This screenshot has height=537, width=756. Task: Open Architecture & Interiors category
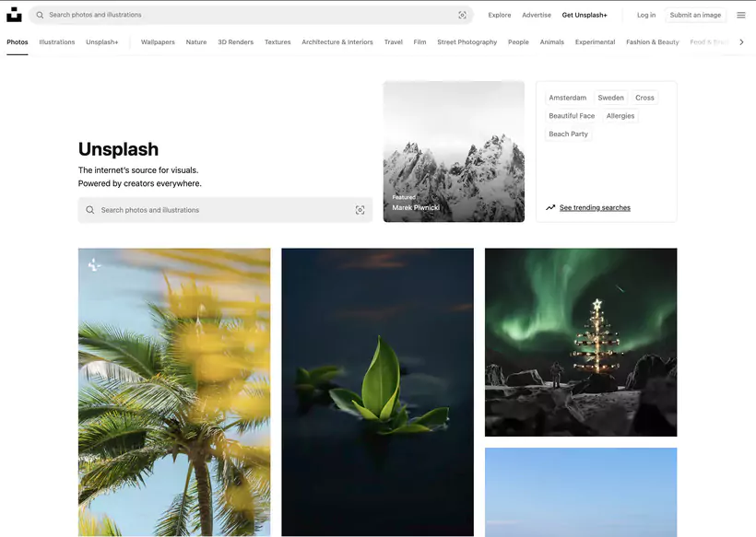tap(337, 41)
